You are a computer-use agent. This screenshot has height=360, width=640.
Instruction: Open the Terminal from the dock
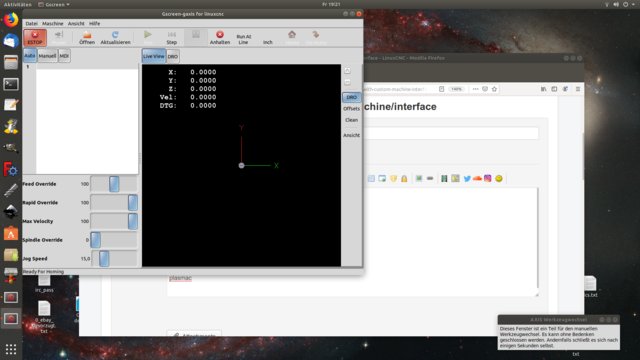pyautogui.click(x=11, y=84)
